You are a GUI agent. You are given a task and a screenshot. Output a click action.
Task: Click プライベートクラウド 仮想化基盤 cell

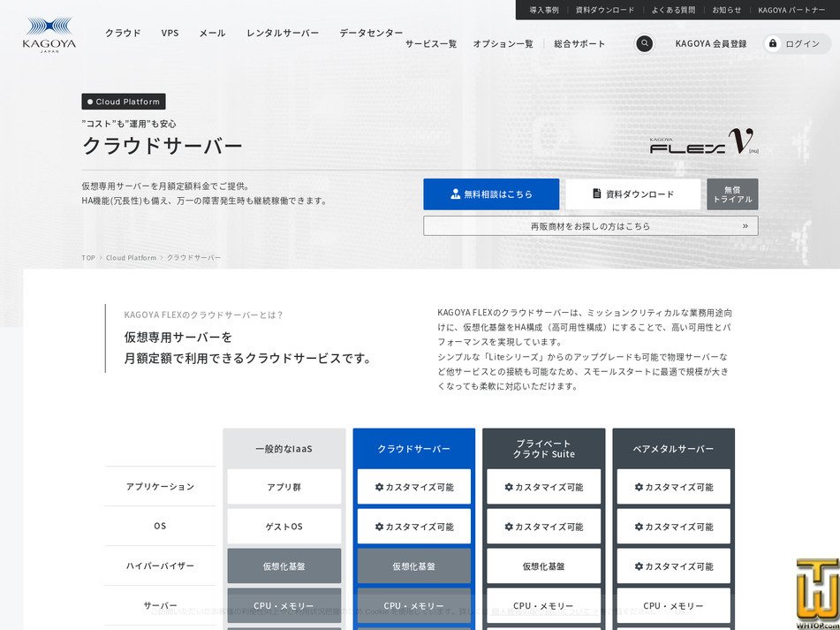point(544,565)
